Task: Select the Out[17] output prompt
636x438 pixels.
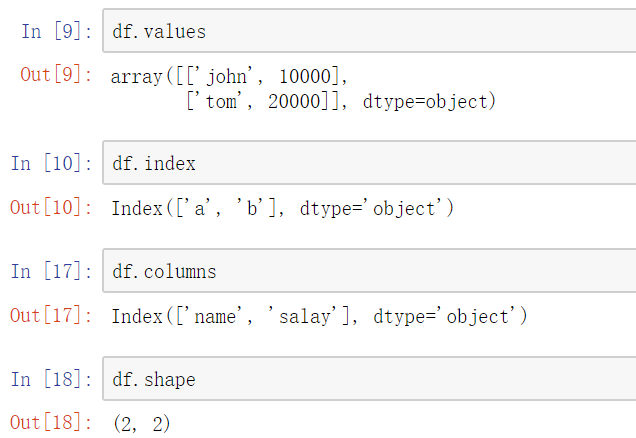Action: point(50,316)
